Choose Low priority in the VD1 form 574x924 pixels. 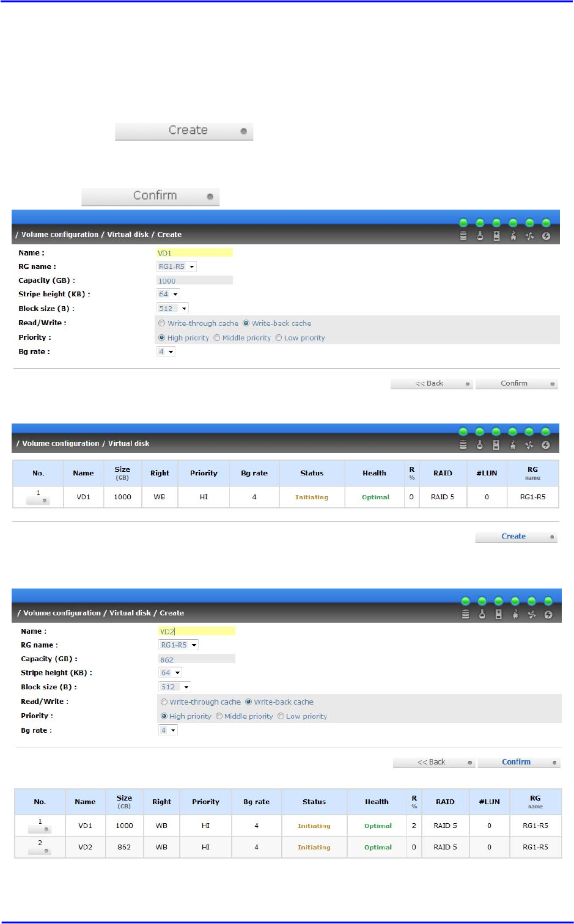(x=278, y=337)
